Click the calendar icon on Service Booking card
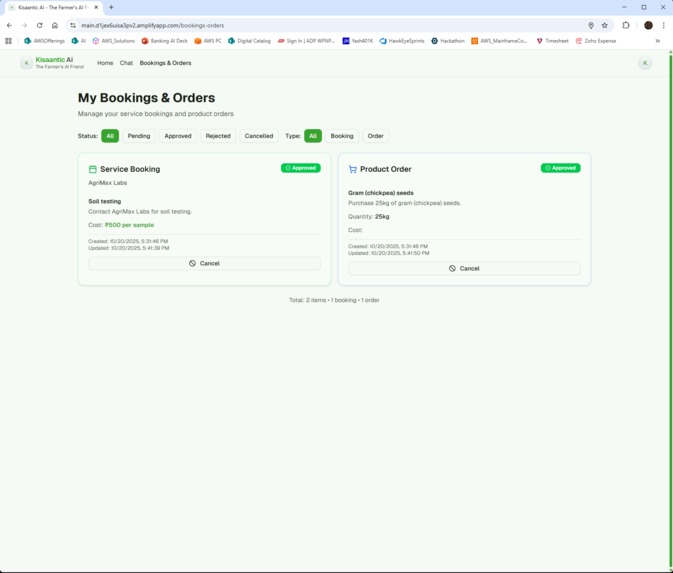The height and width of the screenshot is (573, 673). click(x=92, y=169)
